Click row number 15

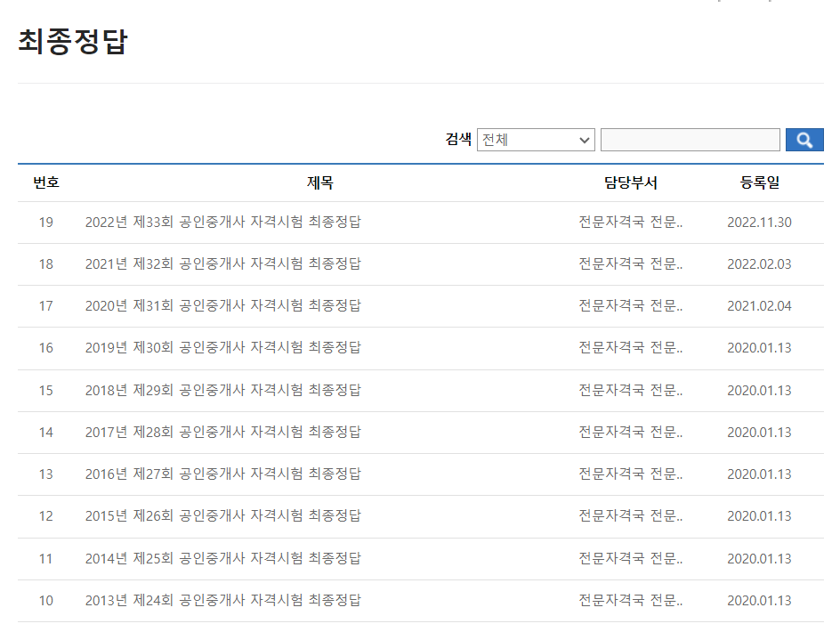click(46, 391)
